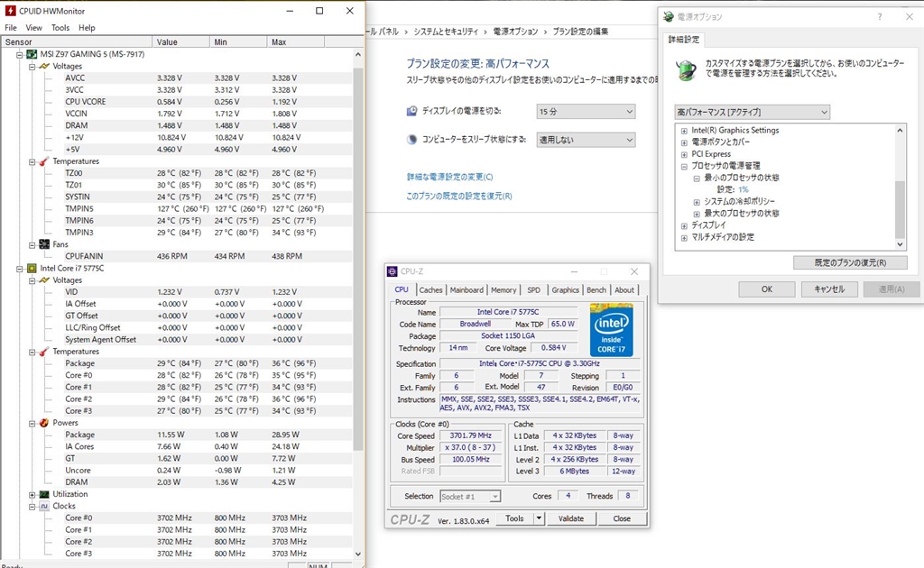The height and width of the screenshot is (568, 924).
Task: Click the Fans category icon
Action: click(x=43, y=244)
